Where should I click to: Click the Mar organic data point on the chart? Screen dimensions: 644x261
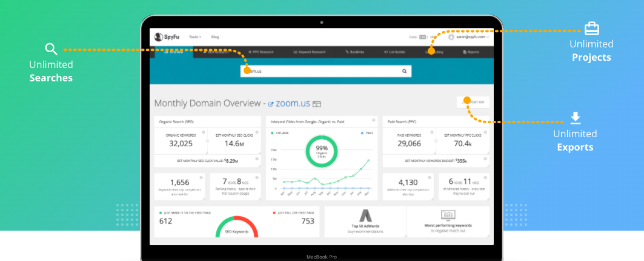tap(368, 161)
